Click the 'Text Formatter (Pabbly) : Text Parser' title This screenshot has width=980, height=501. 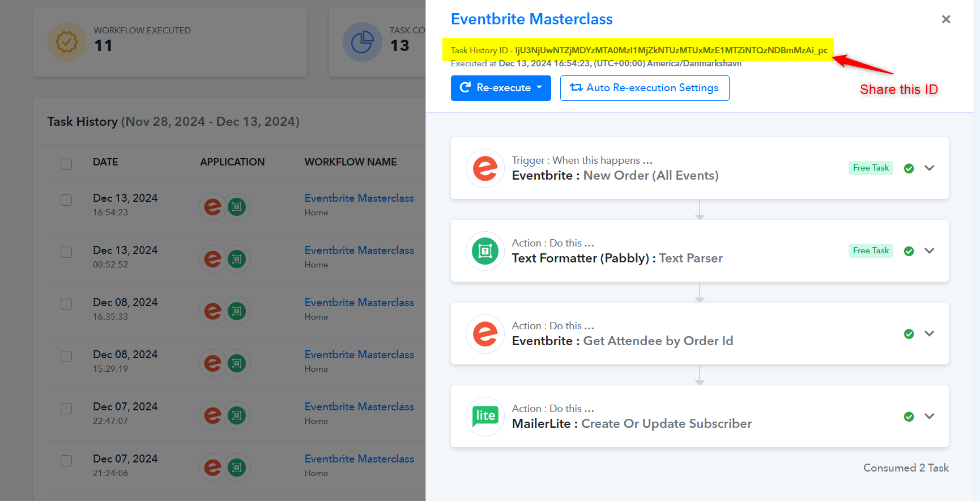[x=617, y=258]
